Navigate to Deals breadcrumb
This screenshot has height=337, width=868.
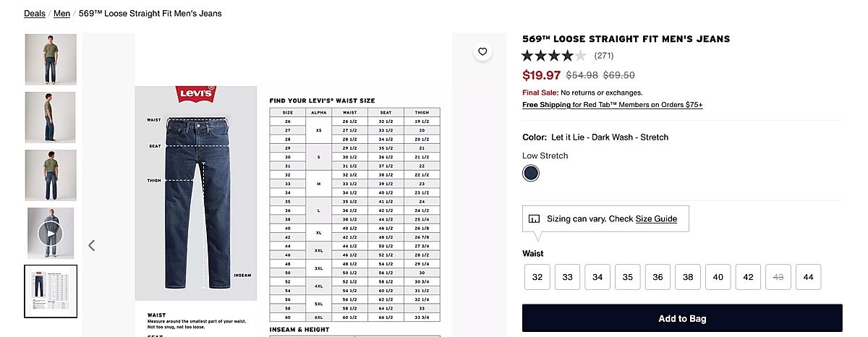click(34, 14)
